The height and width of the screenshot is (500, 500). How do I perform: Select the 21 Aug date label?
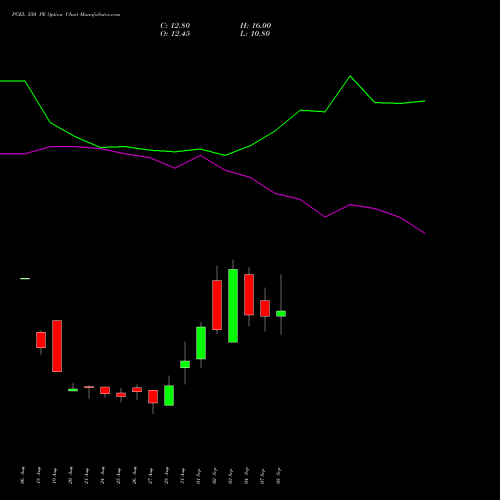point(86,476)
